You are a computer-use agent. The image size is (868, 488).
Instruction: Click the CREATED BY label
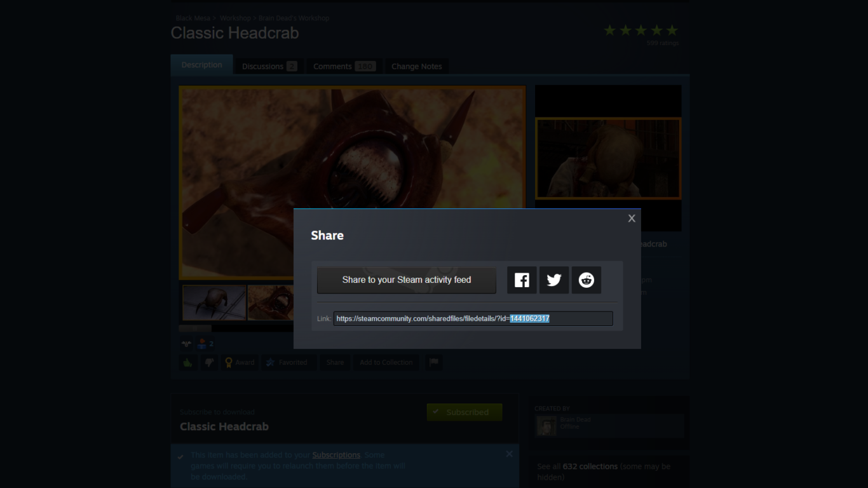click(552, 409)
